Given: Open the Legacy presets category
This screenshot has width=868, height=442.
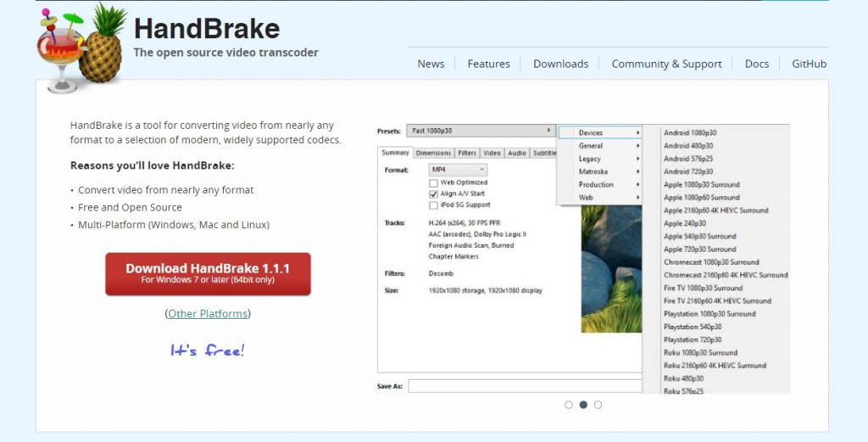Looking at the screenshot, I should click(x=599, y=159).
